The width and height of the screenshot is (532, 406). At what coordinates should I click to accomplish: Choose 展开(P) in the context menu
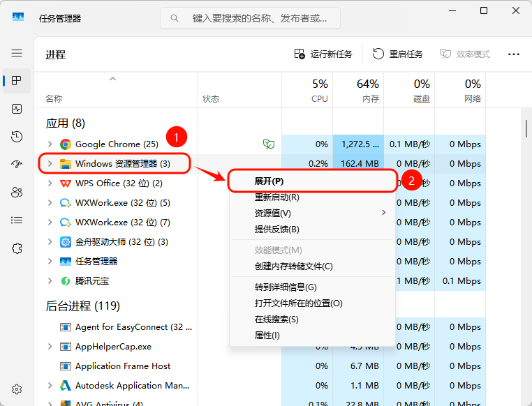click(x=312, y=181)
